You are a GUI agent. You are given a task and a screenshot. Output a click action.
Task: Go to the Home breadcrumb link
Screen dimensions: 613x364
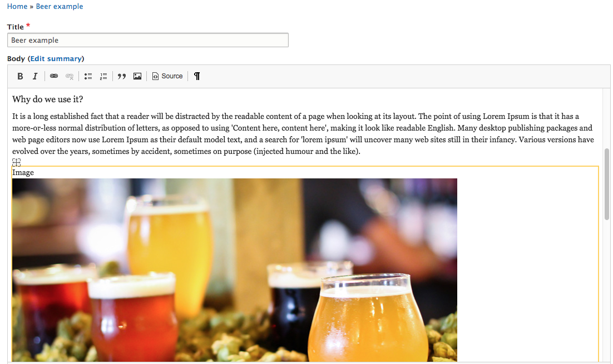coord(17,6)
